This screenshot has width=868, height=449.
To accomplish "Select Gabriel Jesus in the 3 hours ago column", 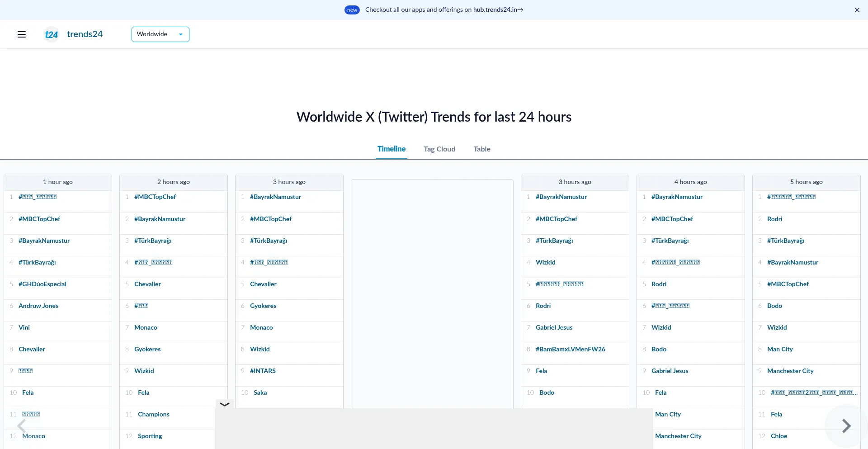I will pos(554,327).
